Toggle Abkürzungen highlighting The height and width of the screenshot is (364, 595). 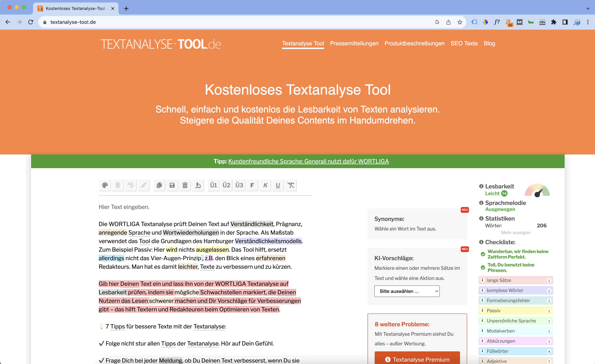click(516, 341)
